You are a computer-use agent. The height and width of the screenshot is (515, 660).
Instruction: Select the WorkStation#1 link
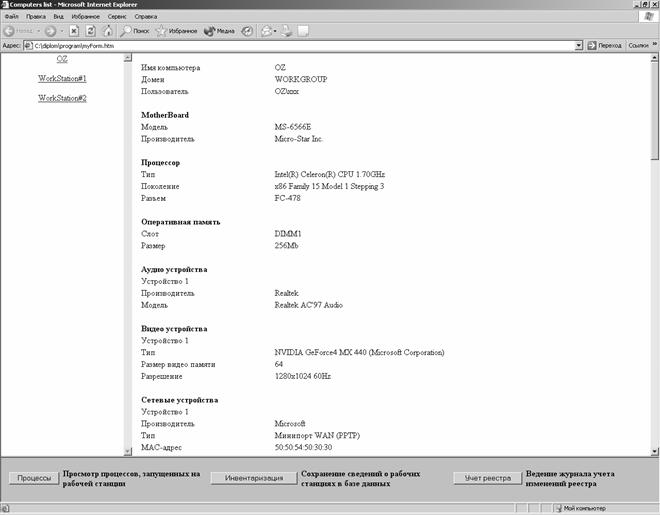click(x=62, y=78)
